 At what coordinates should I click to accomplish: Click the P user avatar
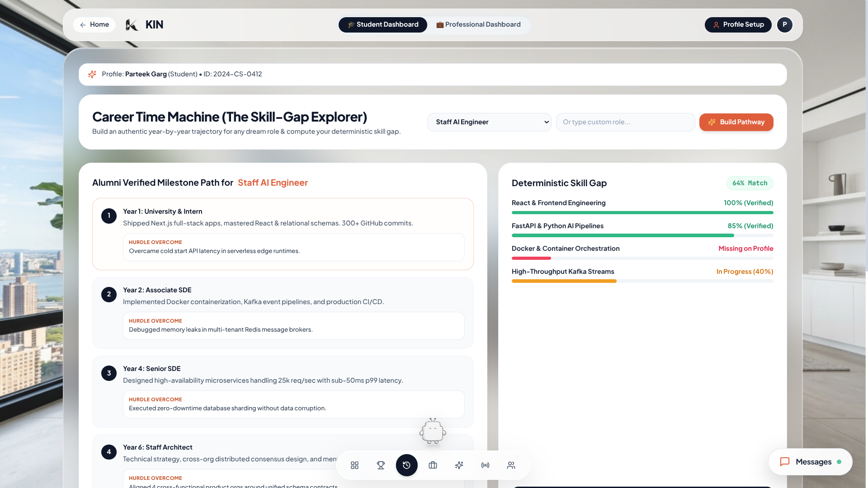tap(784, 25)
